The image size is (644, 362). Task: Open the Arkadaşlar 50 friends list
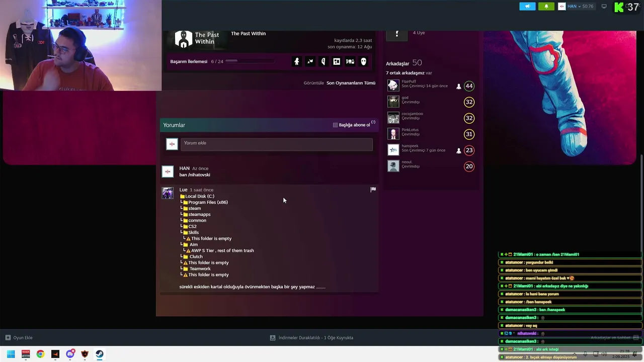coord(404,63)
